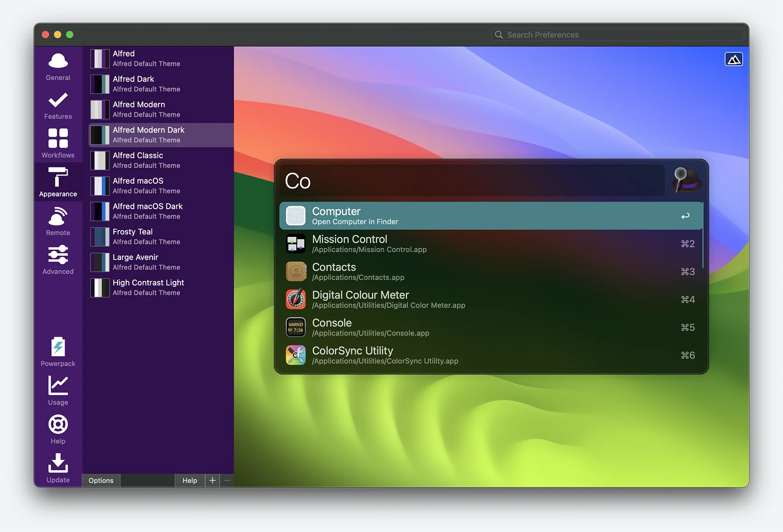This screenshot has width=783, height=532.
Task: Click the ⌘3 shortcut label
Action: pyautogui.click(x=688, y=272)
